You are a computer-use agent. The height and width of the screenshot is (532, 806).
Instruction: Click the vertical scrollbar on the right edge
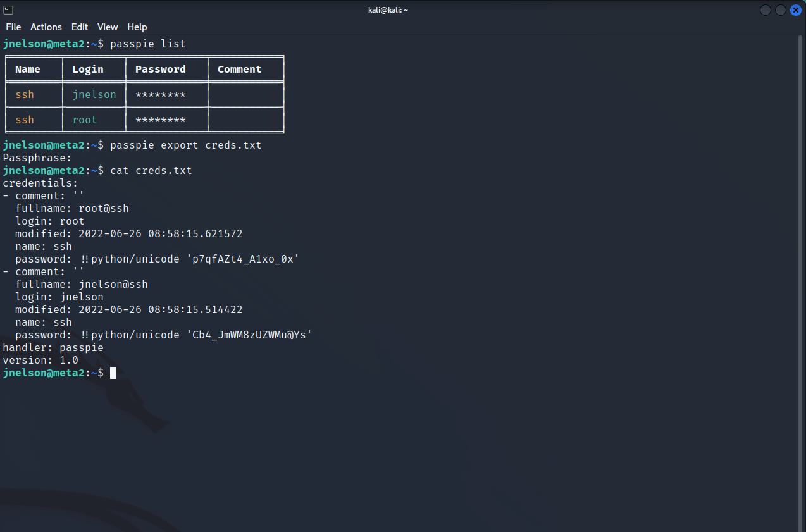click(x=801, y=253)
